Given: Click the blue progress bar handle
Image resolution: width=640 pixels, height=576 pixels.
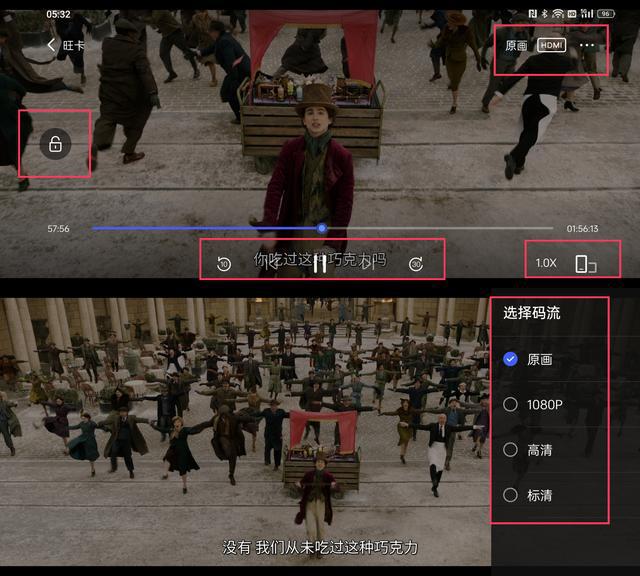Looking at the screenshot, I should pyautogui.click(x=322, y=228).
